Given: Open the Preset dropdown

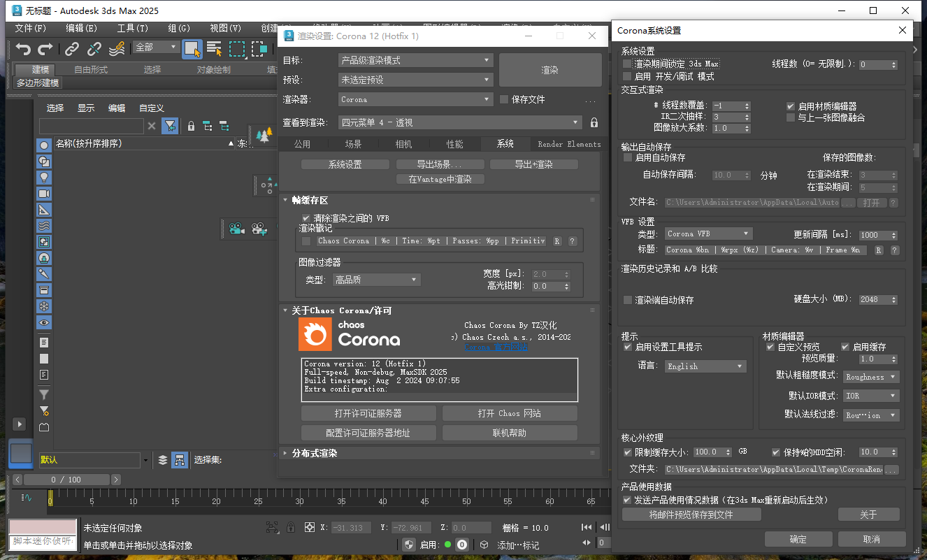Looking at the screenshot, I should click(x=415, y=80).
